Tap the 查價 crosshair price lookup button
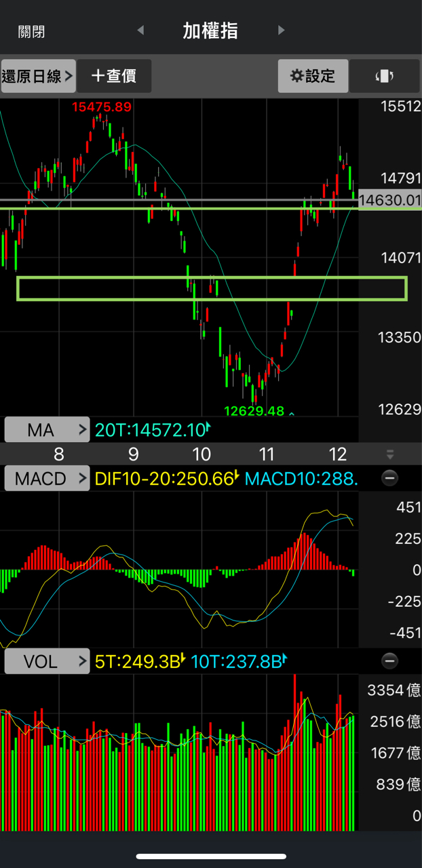The height and width of the screenshot is (868, 422). [x=114, y=76]
